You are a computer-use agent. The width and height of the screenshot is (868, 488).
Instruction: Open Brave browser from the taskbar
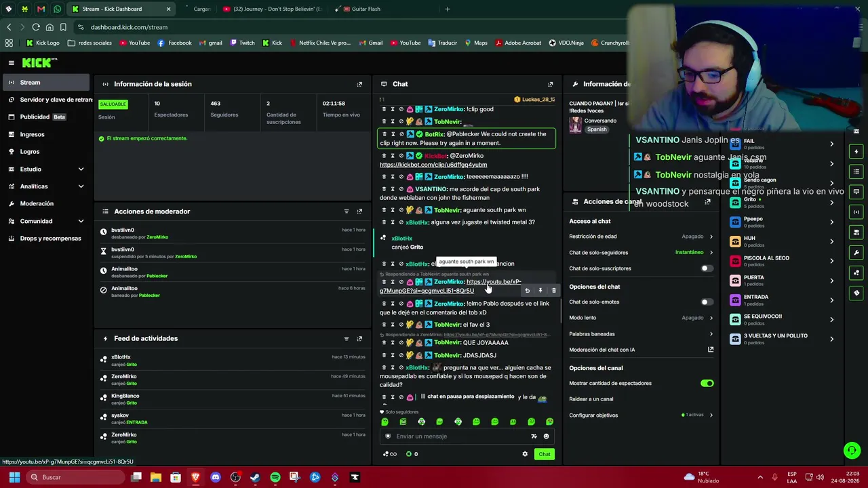[x=196, y=477]
